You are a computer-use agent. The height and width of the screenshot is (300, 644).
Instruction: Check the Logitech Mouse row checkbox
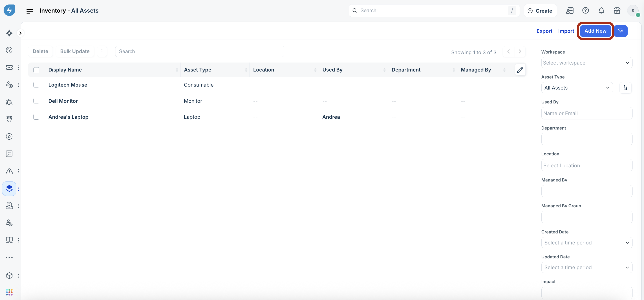(x=37, y=85)
